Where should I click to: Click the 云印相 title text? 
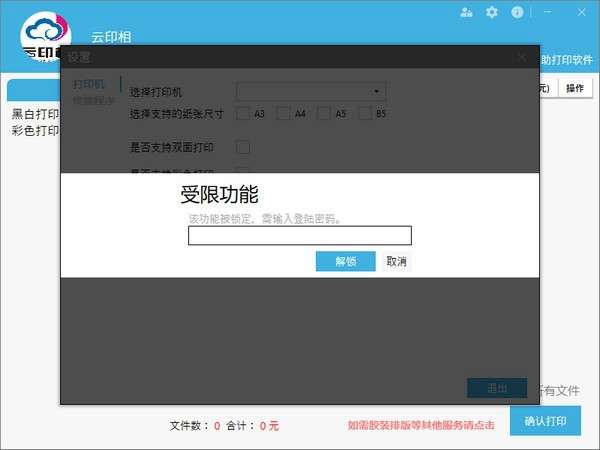coord(111,38)
